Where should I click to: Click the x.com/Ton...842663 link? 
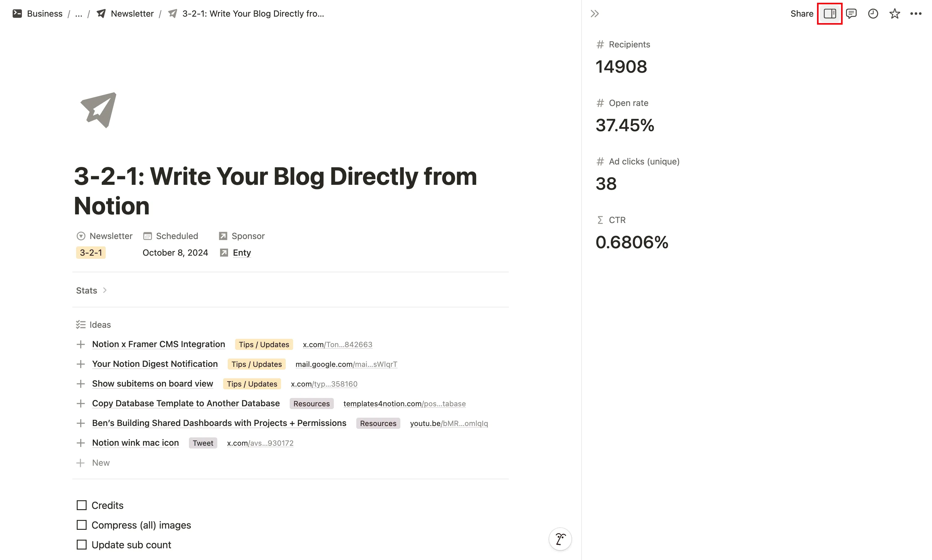point(337,344)
